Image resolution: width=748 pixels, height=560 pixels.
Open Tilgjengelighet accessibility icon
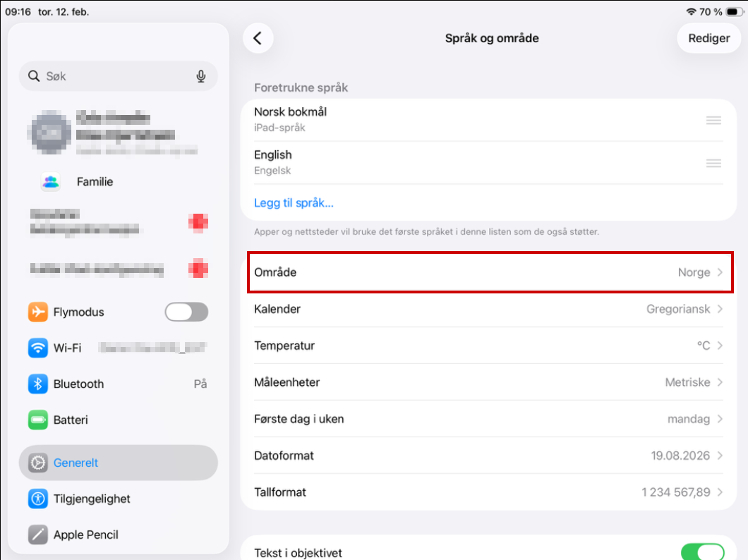tap(37, 499)
